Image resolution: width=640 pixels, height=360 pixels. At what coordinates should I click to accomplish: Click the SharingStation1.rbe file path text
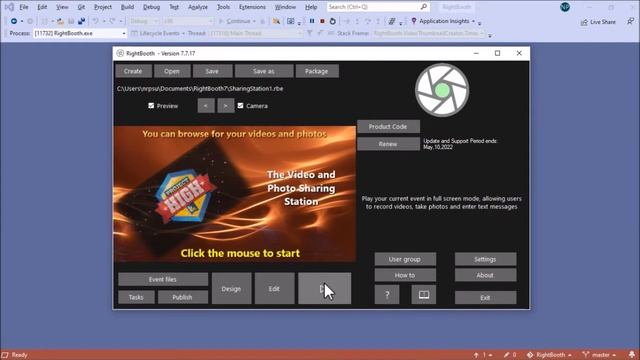tap(200, 89)
